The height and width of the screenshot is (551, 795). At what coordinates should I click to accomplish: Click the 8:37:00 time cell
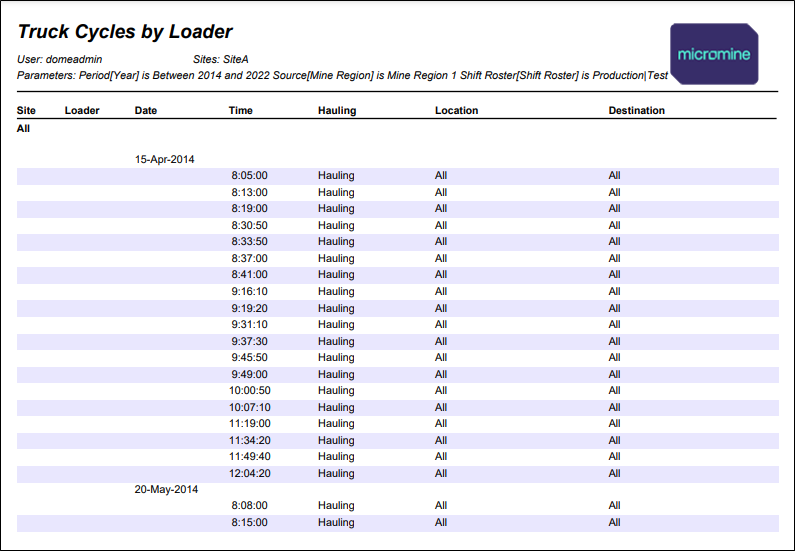pos(249,258)
